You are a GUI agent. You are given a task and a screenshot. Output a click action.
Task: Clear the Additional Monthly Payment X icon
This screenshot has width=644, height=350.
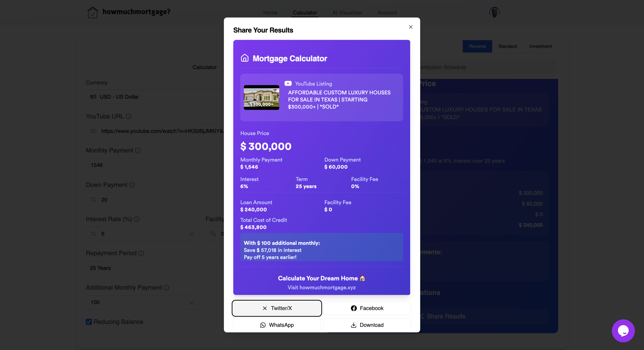[191, 303]
